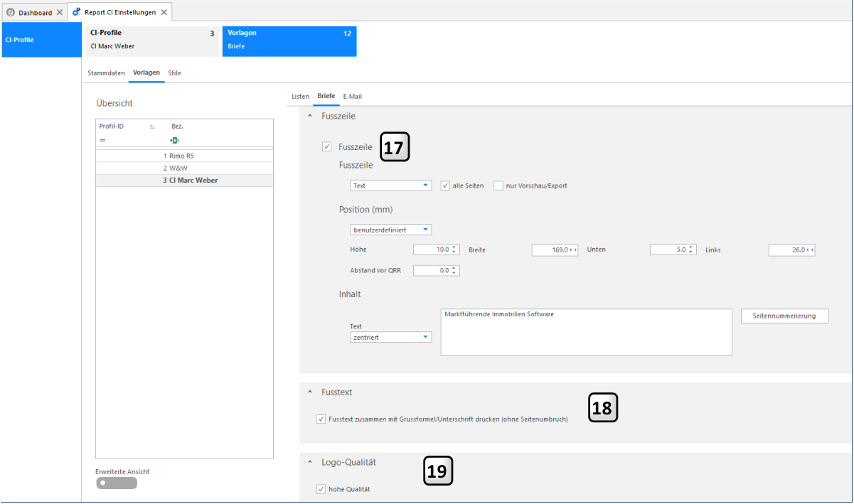Image resolution: width=854 pixels, height=504 pixels.
Task: Click the 'Profil-ID' column header
Action: [x=112, y=127]
